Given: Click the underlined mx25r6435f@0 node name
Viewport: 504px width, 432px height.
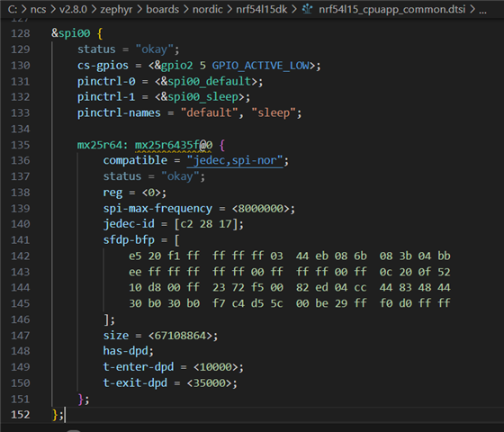Looking at the screenshot, I should (173, 145).
